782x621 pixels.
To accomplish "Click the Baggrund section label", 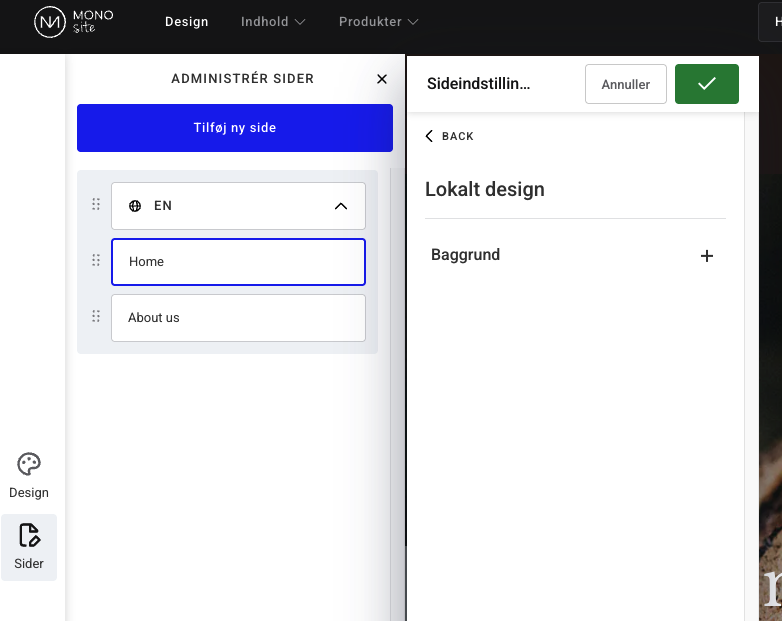I will click(x=465, y=255).
